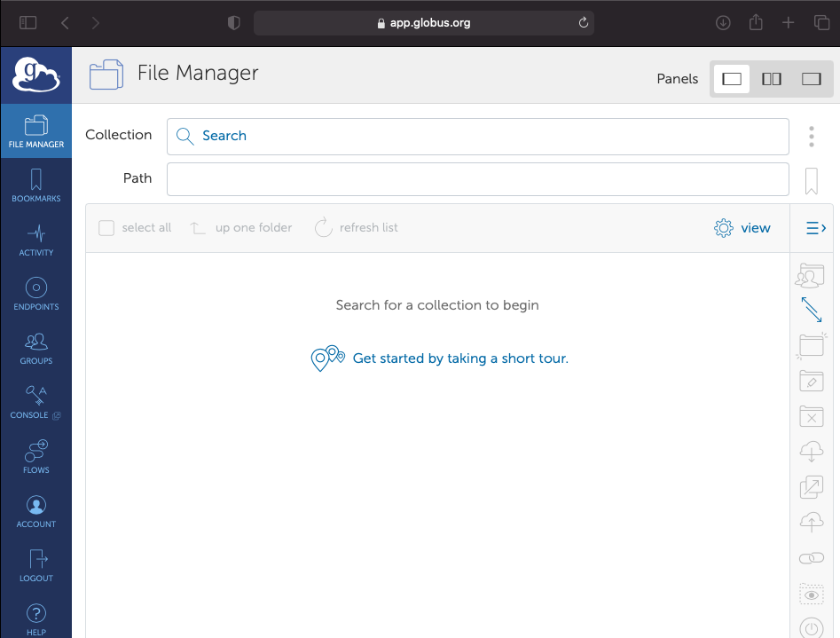The image size is (840, 638).
Task: Check the select all checkbox
Action: point(106,228)
